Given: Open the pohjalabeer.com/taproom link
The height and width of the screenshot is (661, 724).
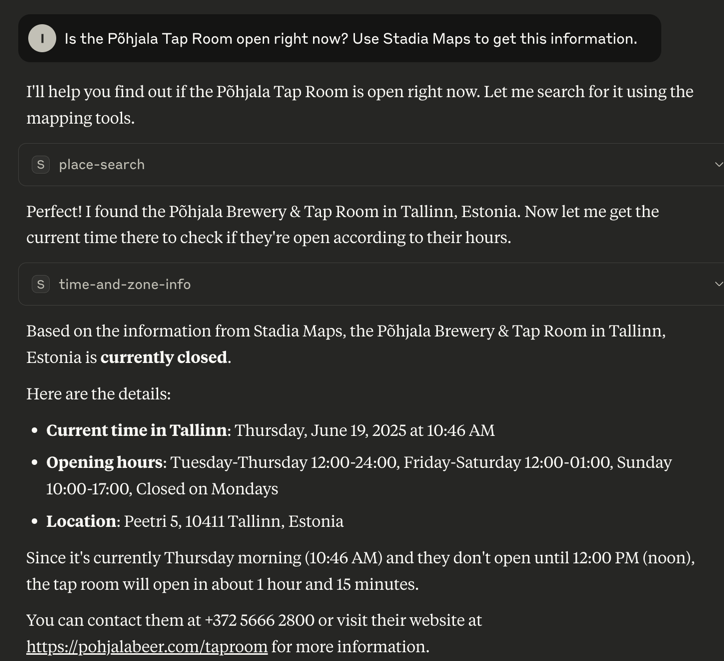Looking at the screenshot, I should 147,647.
